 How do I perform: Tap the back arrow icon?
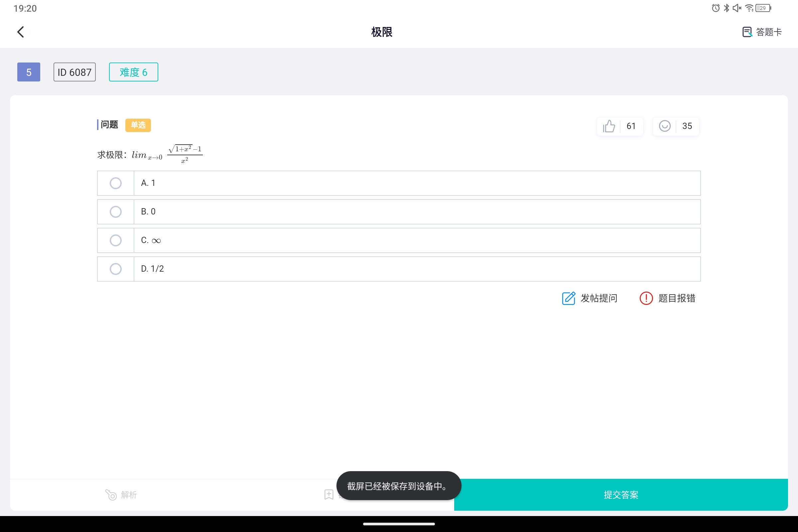[x=21, y=32]
